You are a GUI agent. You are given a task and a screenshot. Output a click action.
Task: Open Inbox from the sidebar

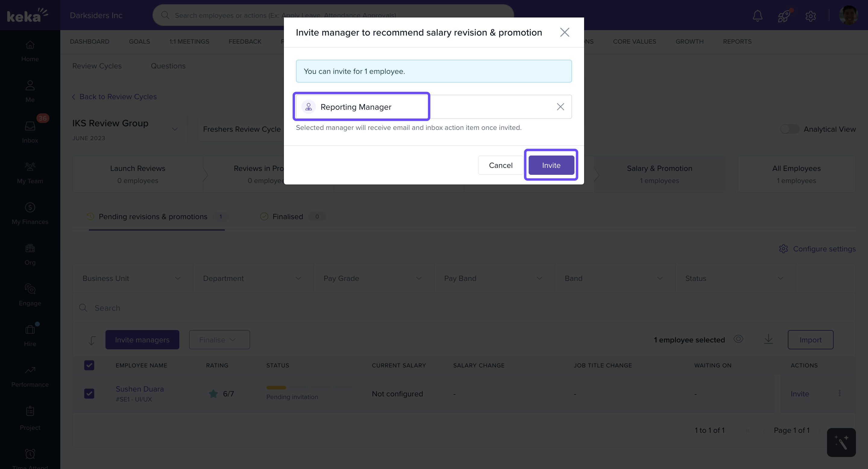coord(30,132)
